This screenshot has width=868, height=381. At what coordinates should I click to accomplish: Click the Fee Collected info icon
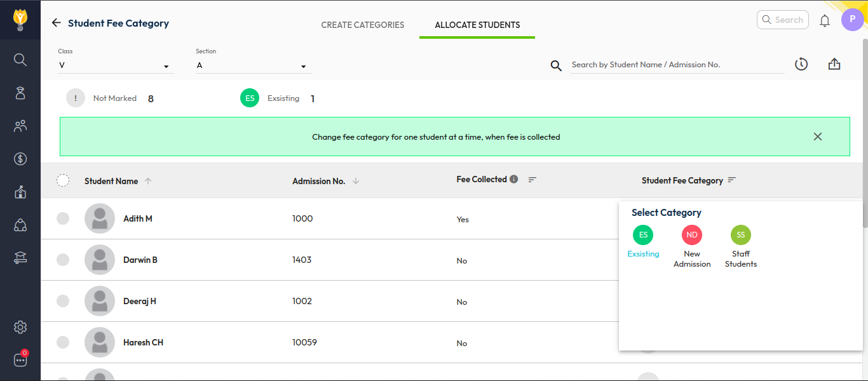pyautogui.click(x=513, y=180)
